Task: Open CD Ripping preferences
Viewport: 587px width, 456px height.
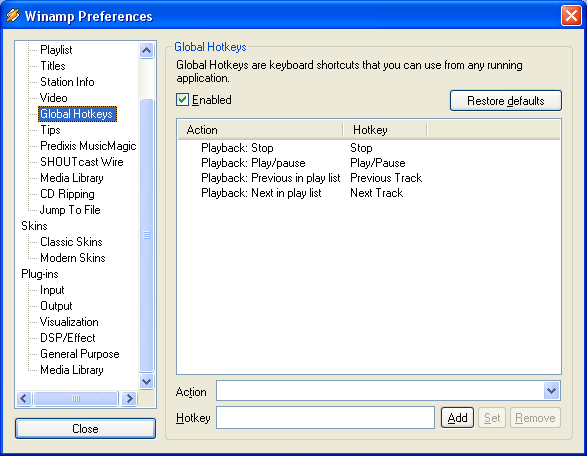Action: point(67,194)
